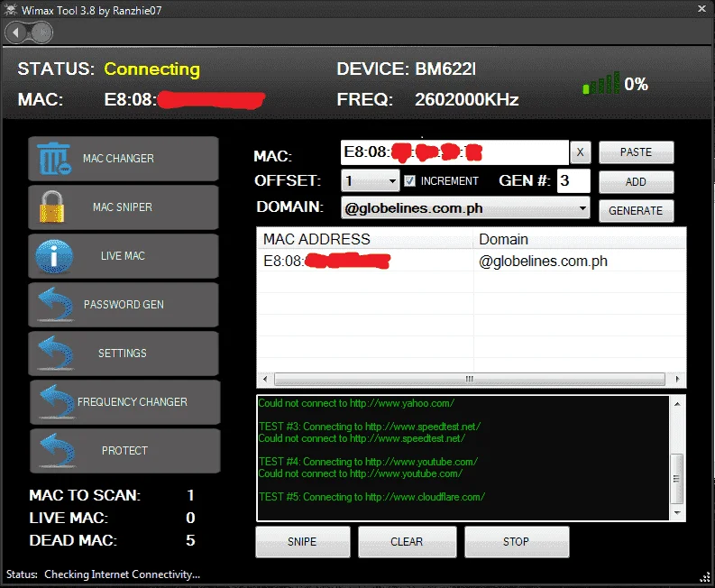Open the OFFSET dropdown

(x=371, y=181)
